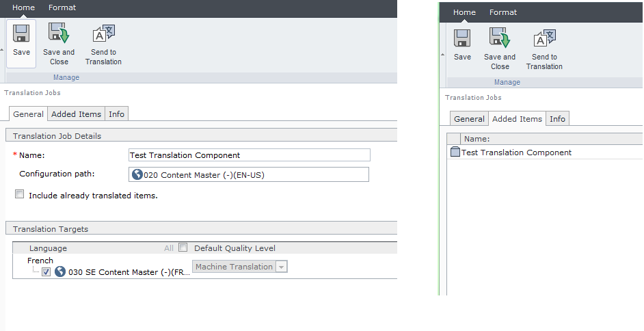Screen dimensions: 644x331
Task: Collapse the French language tree node
Action: pos(40,261)
